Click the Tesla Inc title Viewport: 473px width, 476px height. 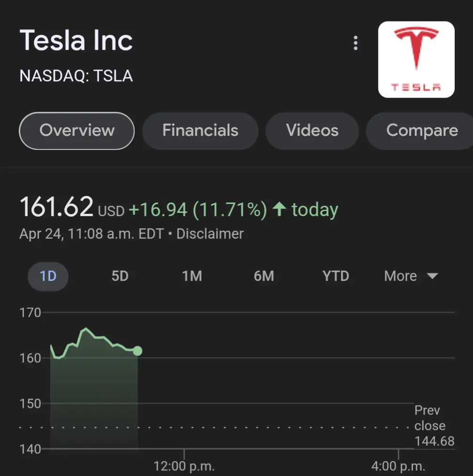tap(76, 40)
